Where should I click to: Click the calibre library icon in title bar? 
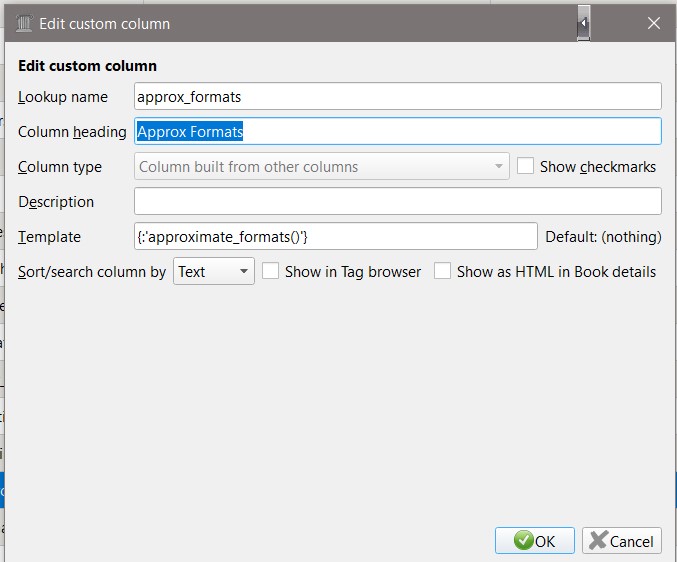23,23
